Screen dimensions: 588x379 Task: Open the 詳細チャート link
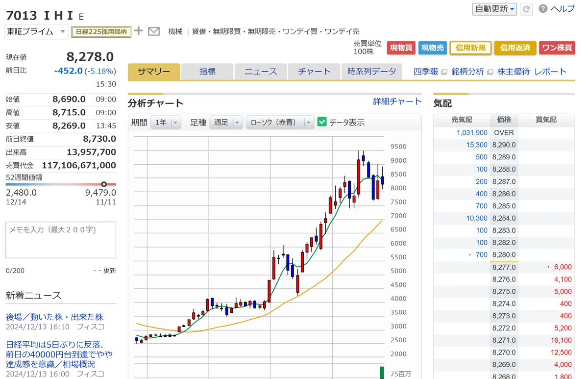click(397, 101)
